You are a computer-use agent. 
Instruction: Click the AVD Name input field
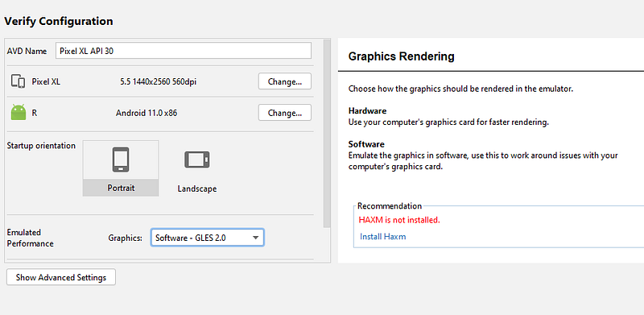184,51
